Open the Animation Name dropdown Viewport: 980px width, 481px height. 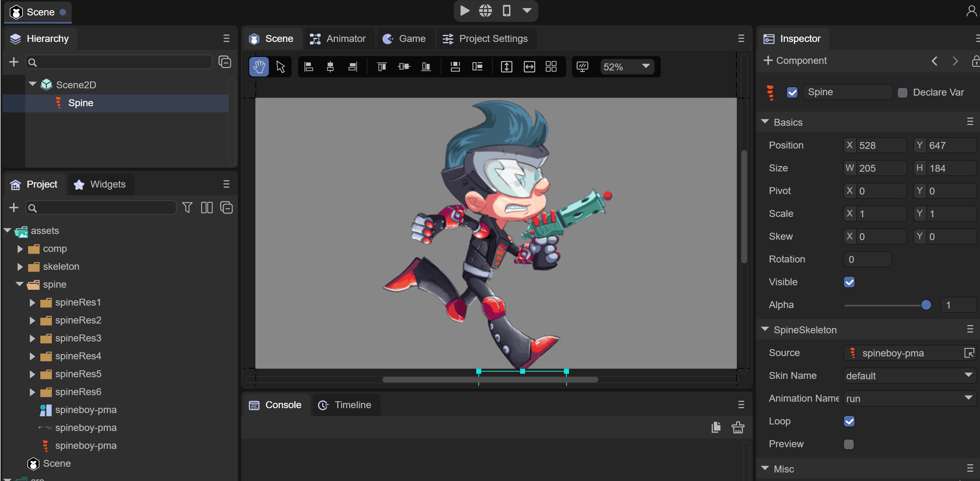[910, 398]
